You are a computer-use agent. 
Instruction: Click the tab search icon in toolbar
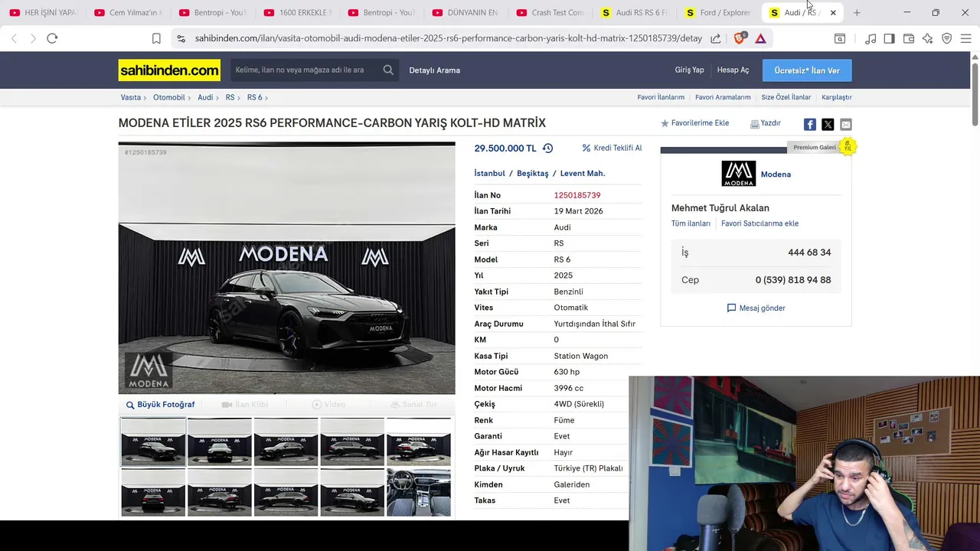coord(840,38)
